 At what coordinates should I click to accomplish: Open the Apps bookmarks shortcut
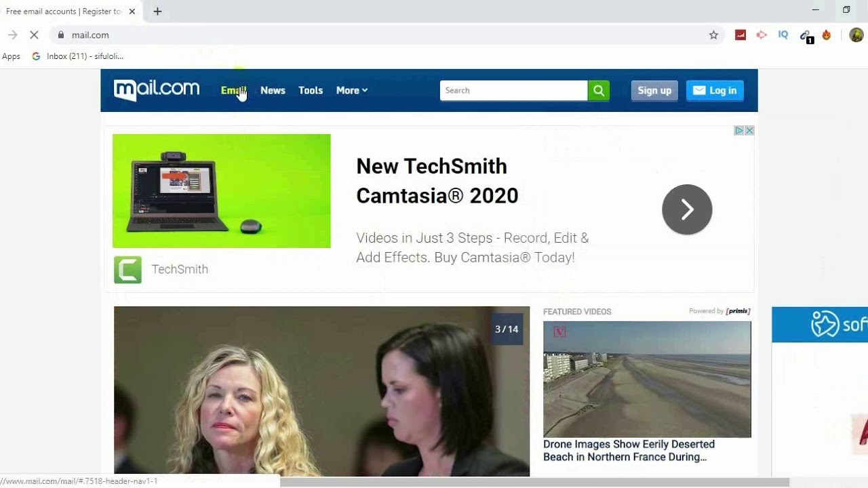pyautogui.click(x=11, y=56)
